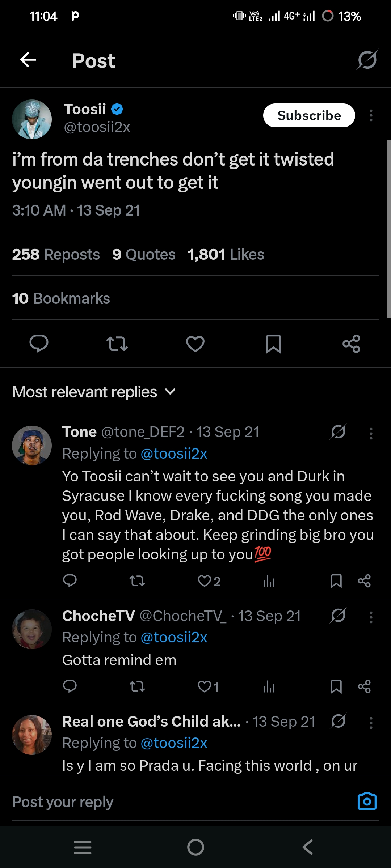Viewport: 391px width, 868px height.
Task: Bookmark Toosii's main post
Action: point(273,344)
